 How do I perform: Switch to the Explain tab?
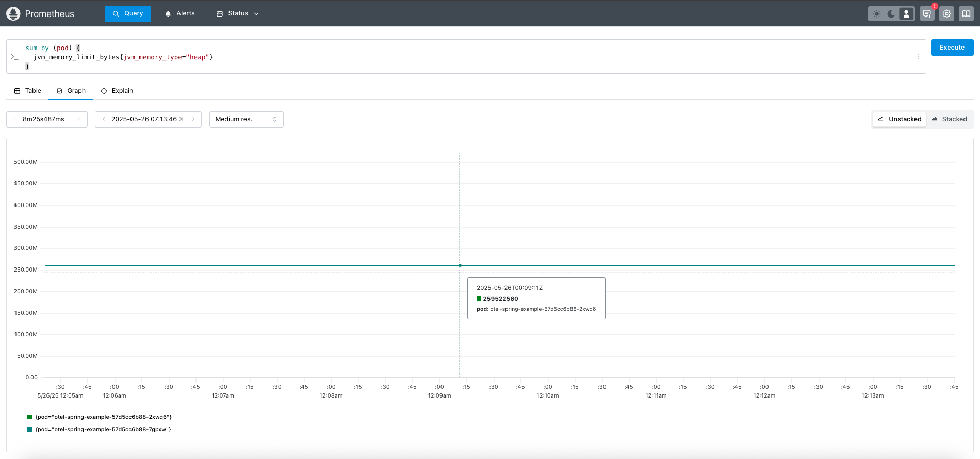[117, 91]
